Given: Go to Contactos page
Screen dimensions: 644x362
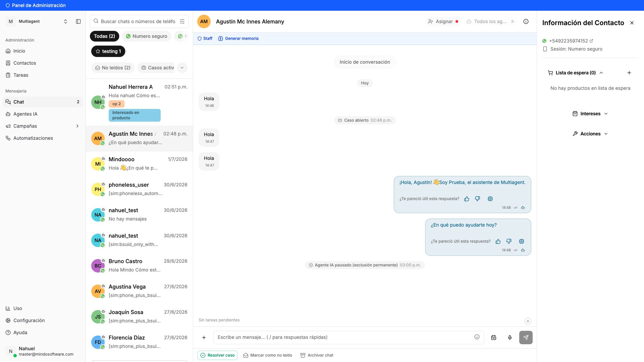Looking at the screenshot, I should tap(43, 63).
